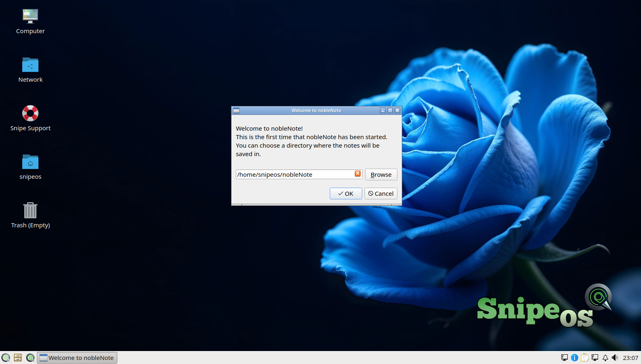Click the volume speaker tray icon

(x=615, y=358)
